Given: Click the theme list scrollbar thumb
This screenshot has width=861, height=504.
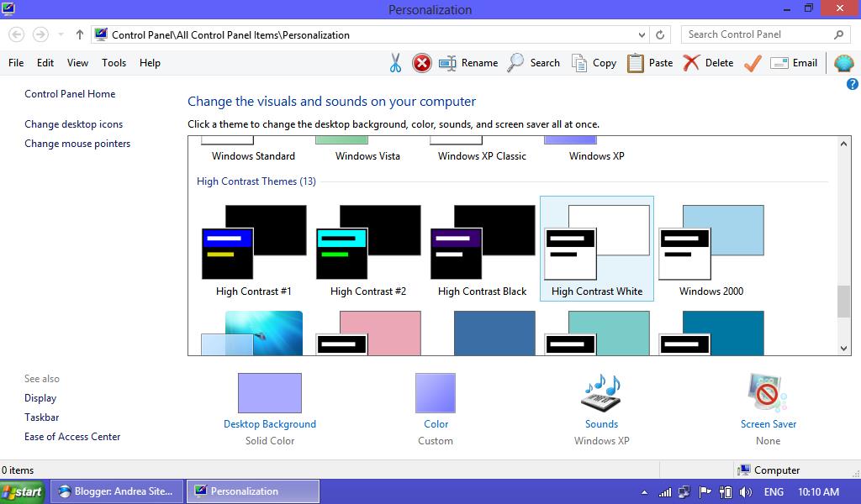Looking at the screenshot, I should (x=843, y=302).
